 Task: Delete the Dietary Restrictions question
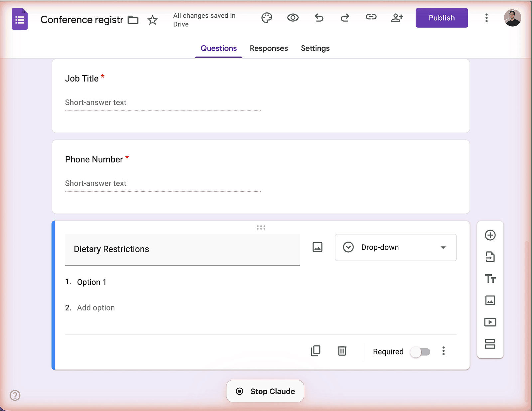(342, 351)
